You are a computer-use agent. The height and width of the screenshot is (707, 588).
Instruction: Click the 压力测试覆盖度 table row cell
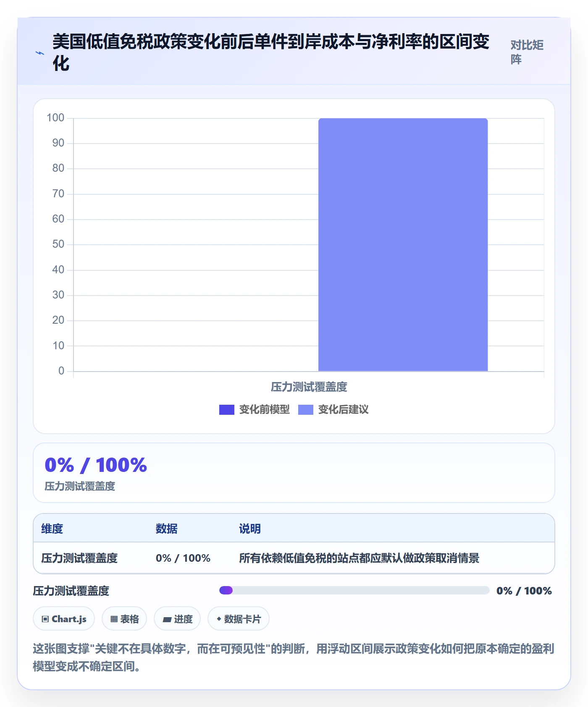click(79, 558)
